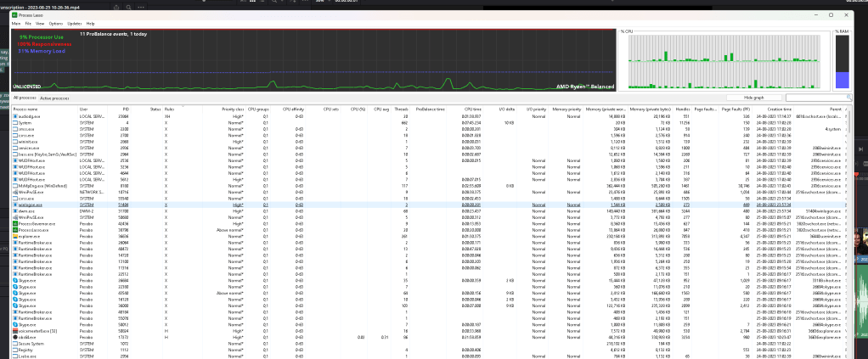Select the wininit.exe process icon
Viewport: 868px width, 359px height.
[15, 142]
